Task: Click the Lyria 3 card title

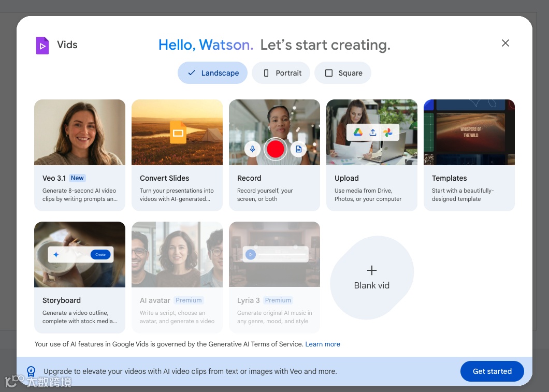Action: point(248,300)
